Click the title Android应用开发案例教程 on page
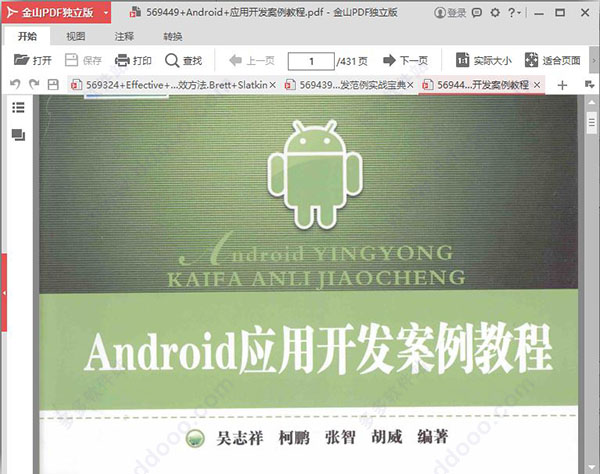The width and height of the screenshot is (600, 474). pos(318,349)
